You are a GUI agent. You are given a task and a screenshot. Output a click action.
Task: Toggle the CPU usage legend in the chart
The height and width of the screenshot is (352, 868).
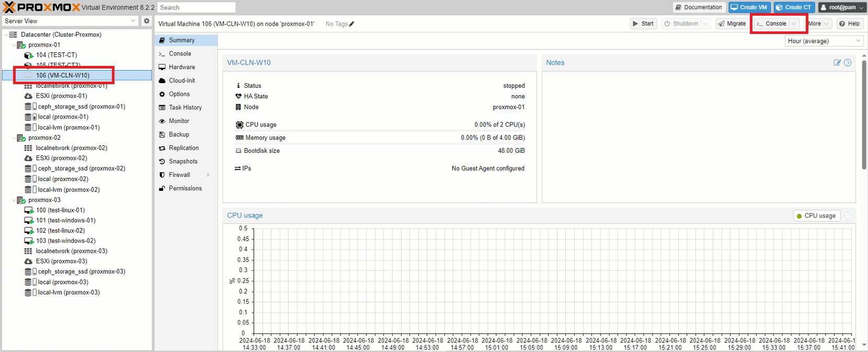tap(816, 215)
